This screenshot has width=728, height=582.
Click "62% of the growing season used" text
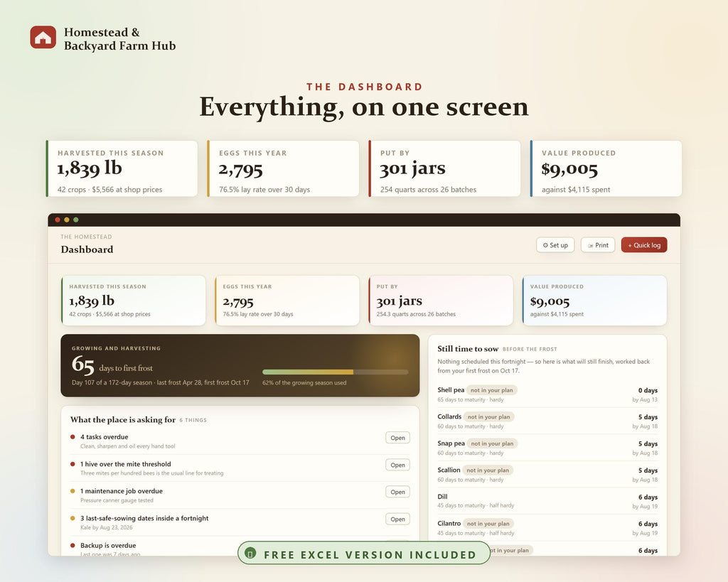pyautogui.click(x=304, y=383)
